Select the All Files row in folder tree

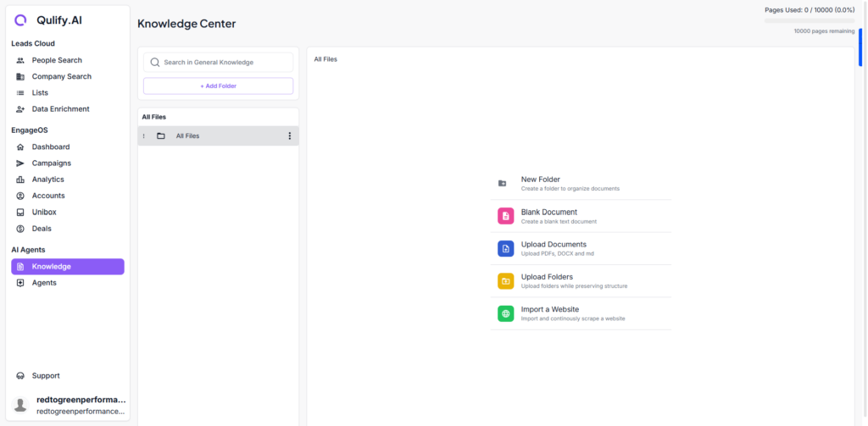pos(218,136)
